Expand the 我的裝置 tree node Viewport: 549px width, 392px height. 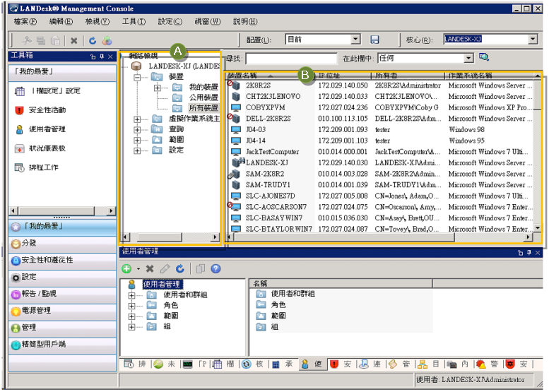pyautogui.click(x=158, y=88)
